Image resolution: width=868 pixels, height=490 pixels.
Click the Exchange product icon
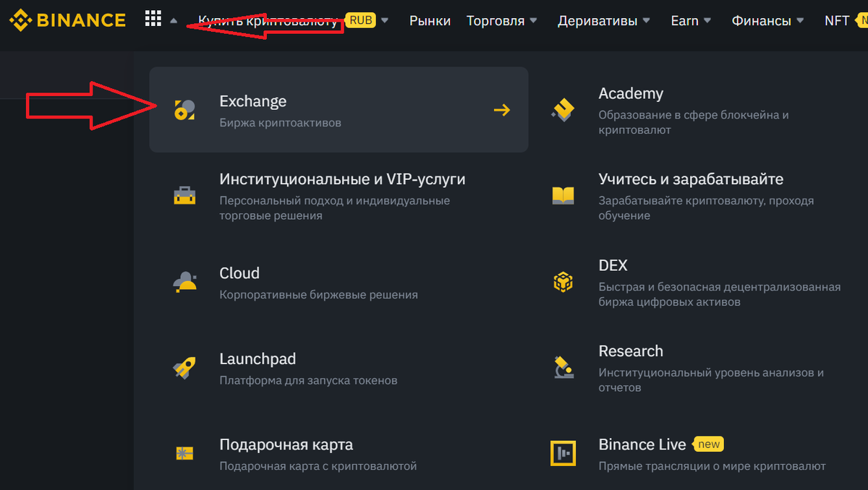pos(184,110)
